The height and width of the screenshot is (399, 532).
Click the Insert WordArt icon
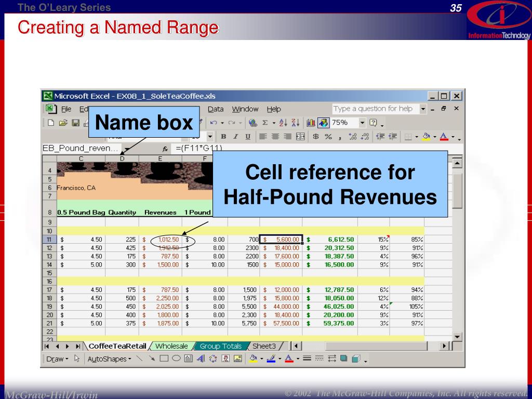201,358
